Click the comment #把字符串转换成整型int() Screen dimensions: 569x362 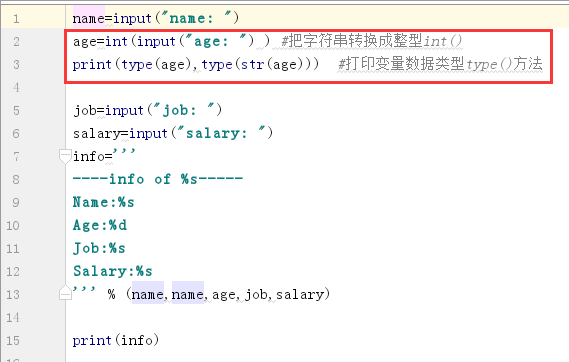coord(372,41)
